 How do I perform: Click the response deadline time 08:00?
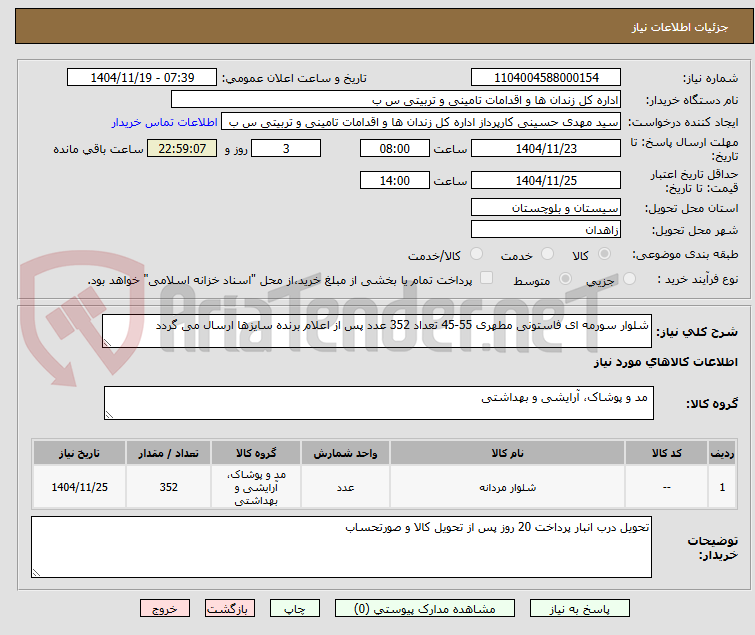394,148
